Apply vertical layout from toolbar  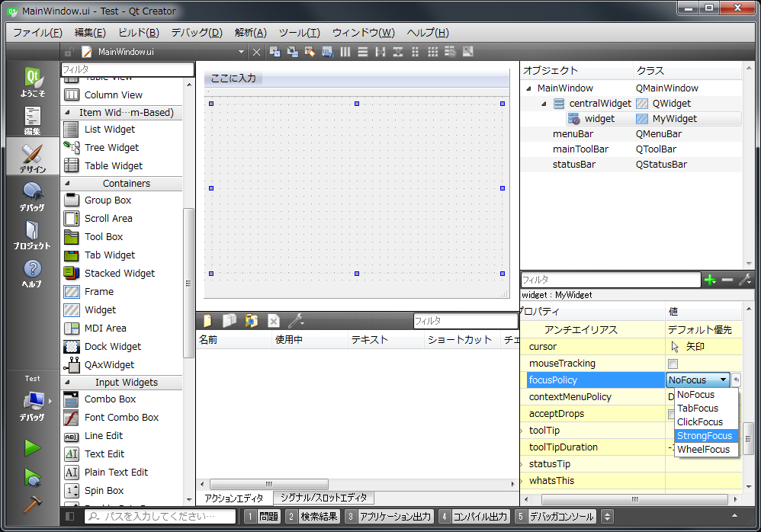coord(362,52)
